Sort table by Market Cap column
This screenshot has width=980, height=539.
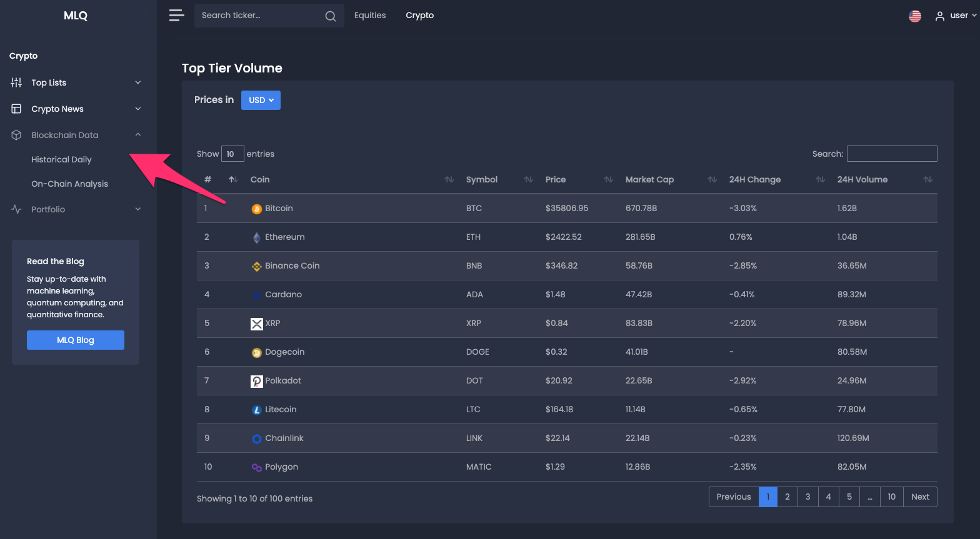coord(712,180)
